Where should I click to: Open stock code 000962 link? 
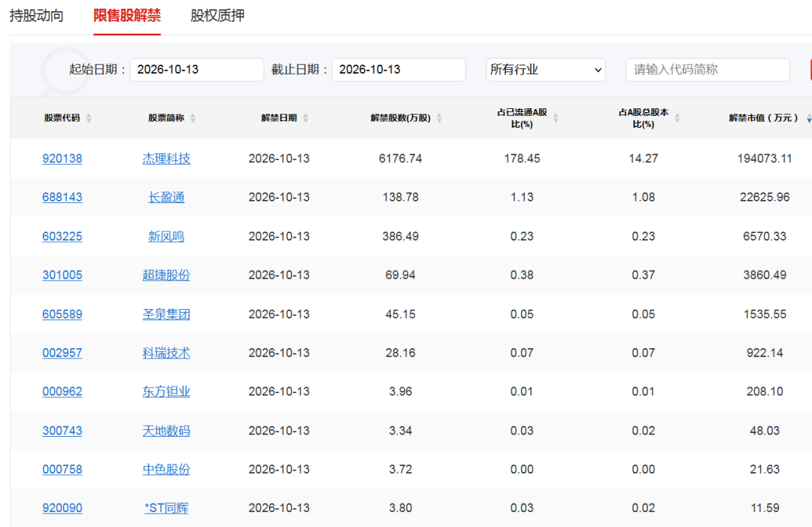[62, 392]
